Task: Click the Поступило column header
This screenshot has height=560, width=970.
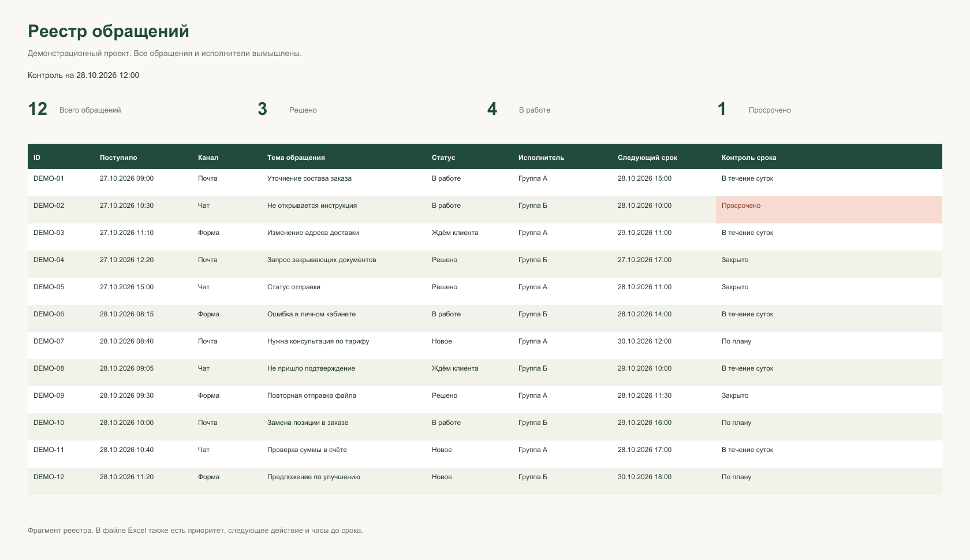Action: click(118, 158)
